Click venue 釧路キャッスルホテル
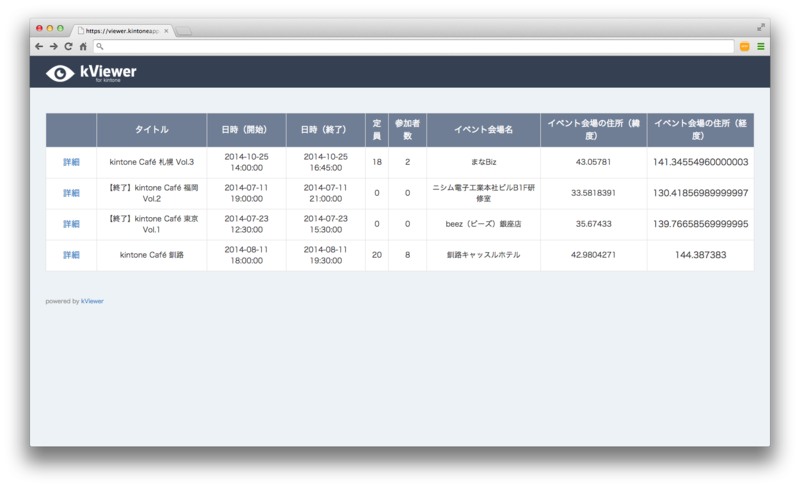This screenshot has width=800, height=488. click(483, 255)
